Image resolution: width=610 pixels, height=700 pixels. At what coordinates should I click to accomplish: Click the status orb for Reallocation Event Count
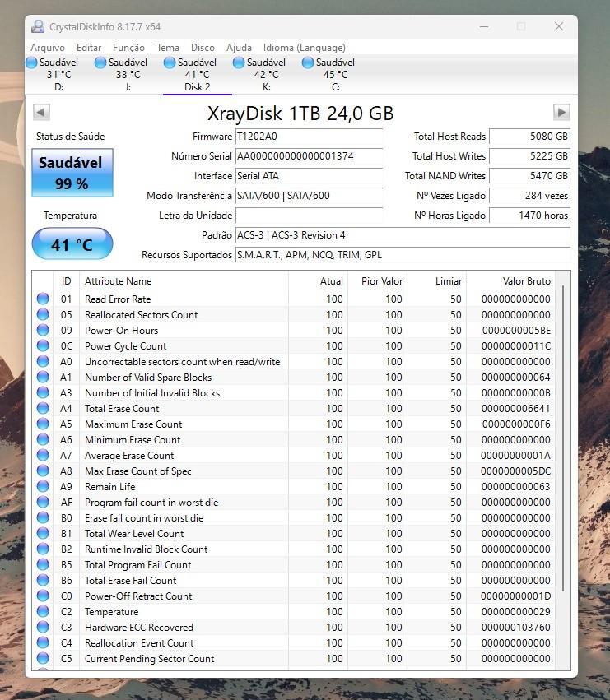pyautogui.click(x=43, y=642)
